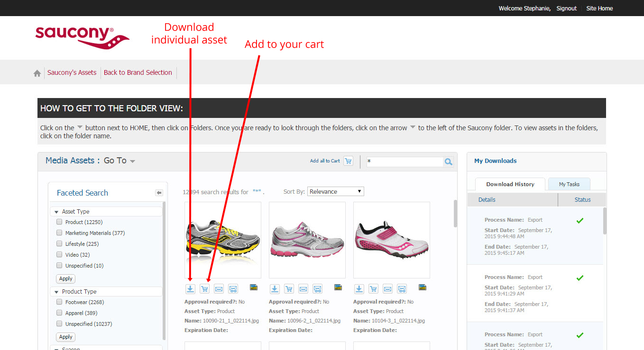The width and height of the screenshot is (644, 350).
Task: Click the file name 10104-3_1_022114.jpg
Action: [398, 321]
